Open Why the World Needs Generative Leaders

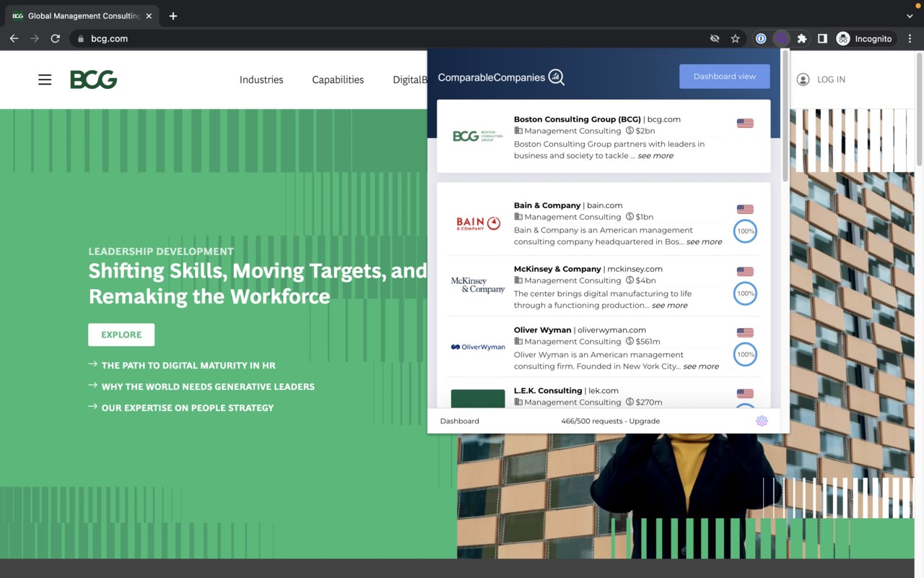coord(208,387)
